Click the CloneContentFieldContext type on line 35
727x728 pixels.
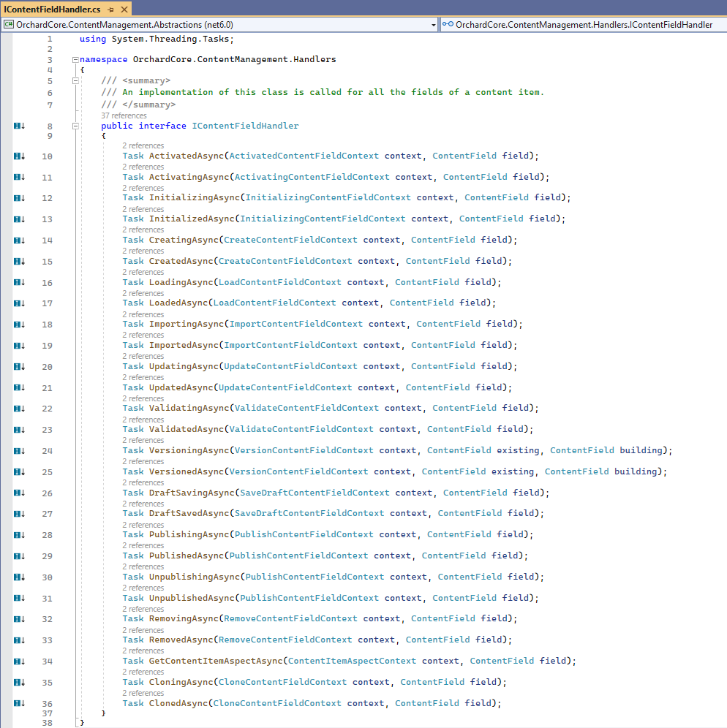click(x=282, y=682)
